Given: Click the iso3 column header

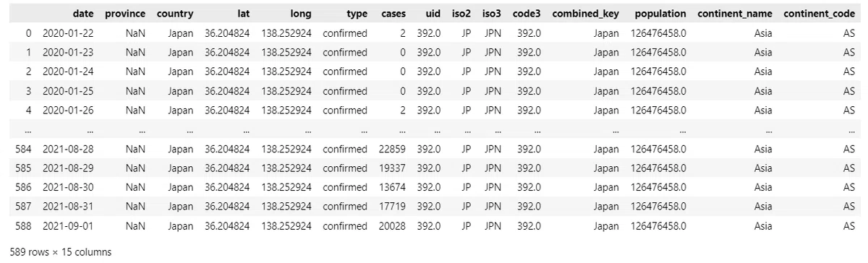Looking at the screenshot, I should point(494,14).
